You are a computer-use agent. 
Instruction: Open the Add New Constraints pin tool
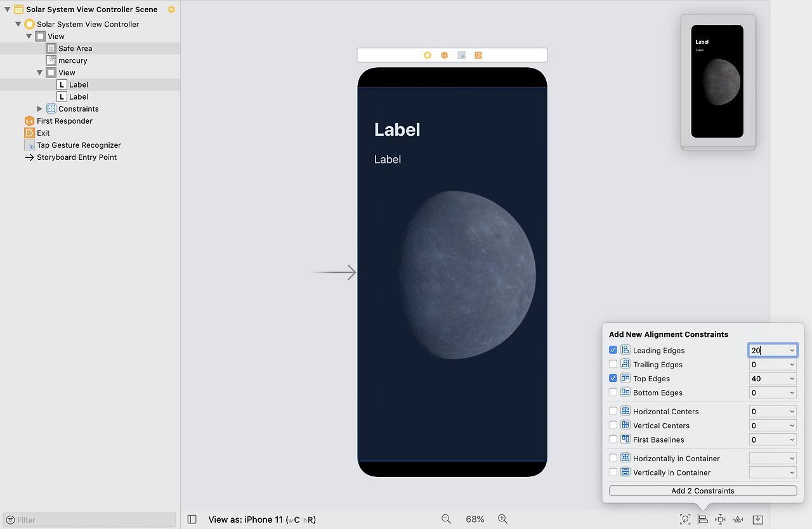pyautogui.click(x=720, y=519)
